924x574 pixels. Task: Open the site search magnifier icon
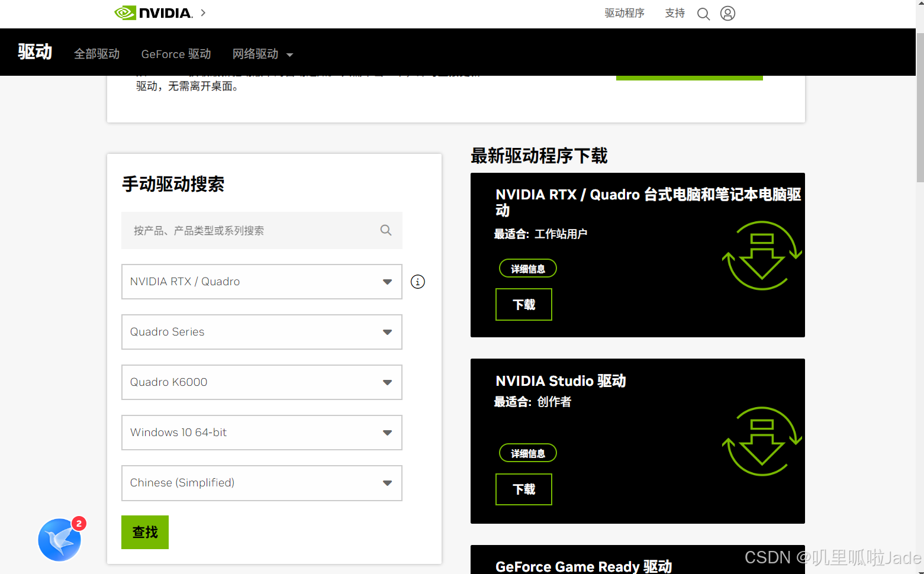point(703,14)
